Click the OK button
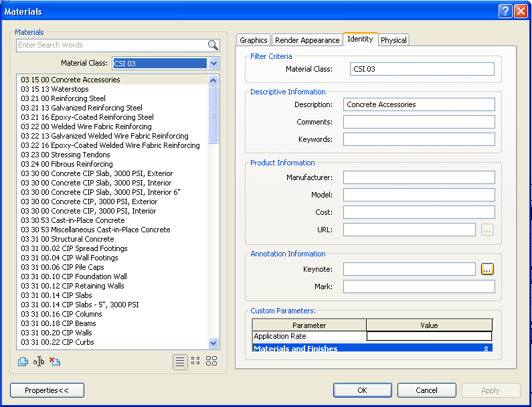Image resolution: width=532 pixels, height=407 pixels. tap(362, 390)
